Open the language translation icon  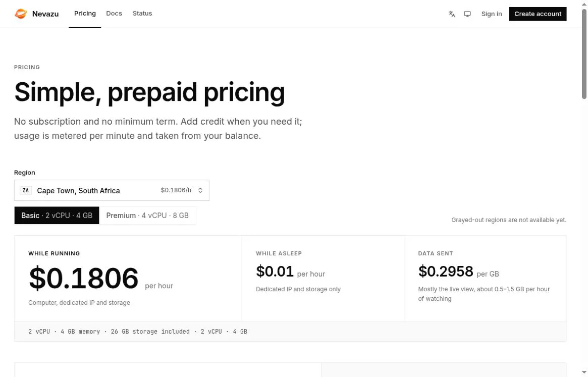[x=452, y=14]
